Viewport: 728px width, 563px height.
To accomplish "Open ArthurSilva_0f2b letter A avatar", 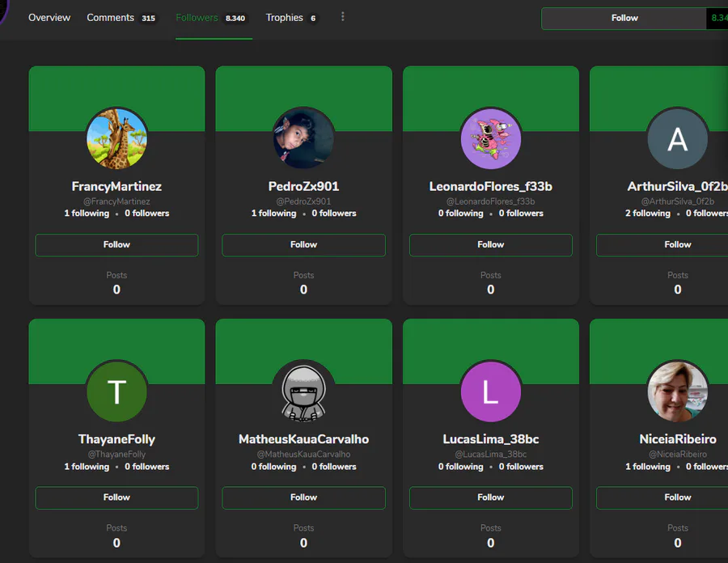I will click(x=678, y=138).
